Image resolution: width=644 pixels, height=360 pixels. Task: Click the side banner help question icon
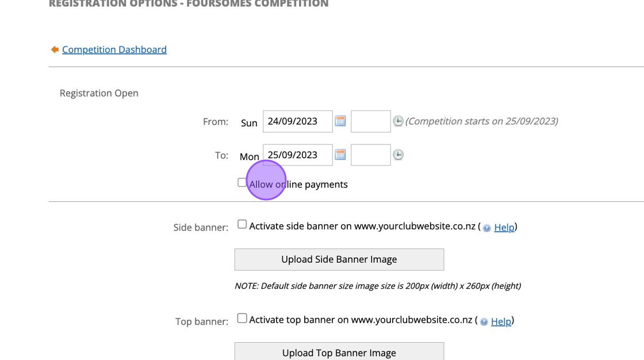coord(487,228)
